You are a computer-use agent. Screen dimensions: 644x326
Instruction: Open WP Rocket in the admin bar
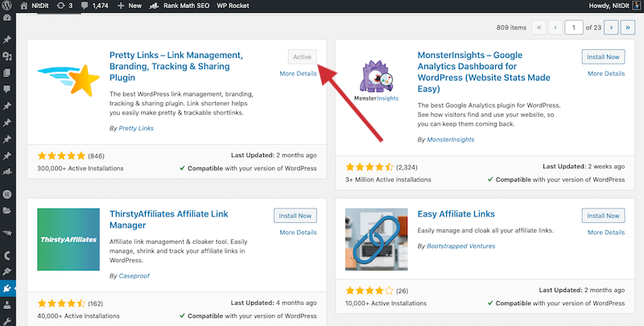(x=233, y=6)
